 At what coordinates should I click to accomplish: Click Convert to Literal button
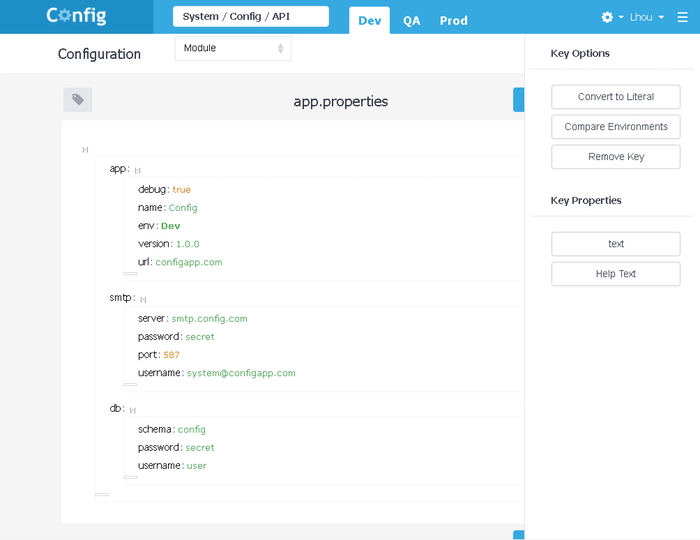pos(616,97)
